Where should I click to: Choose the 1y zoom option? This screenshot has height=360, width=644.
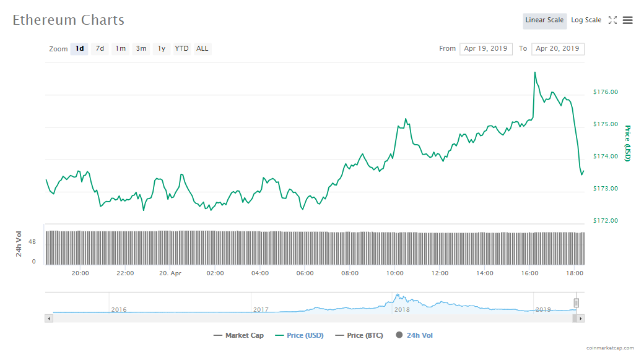click(161, 49)
